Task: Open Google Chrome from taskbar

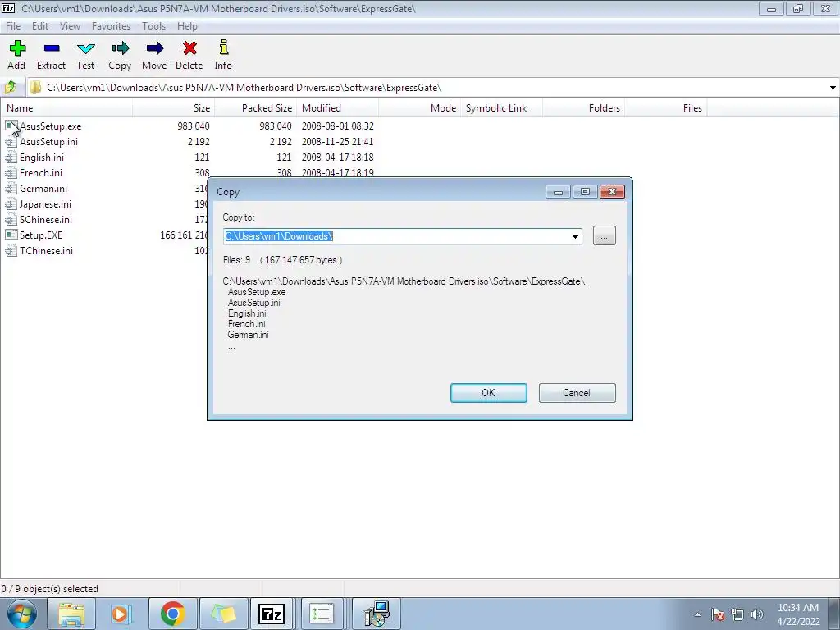Action: pos(172,614)
